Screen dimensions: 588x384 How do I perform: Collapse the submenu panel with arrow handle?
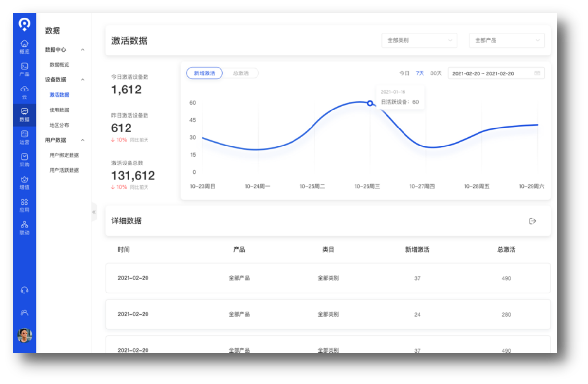point(94,212)
